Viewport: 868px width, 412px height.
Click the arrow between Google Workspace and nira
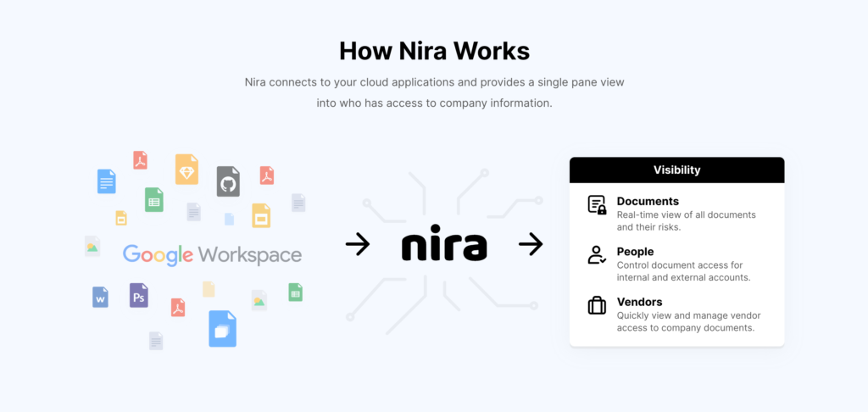(x=358, y=245)
